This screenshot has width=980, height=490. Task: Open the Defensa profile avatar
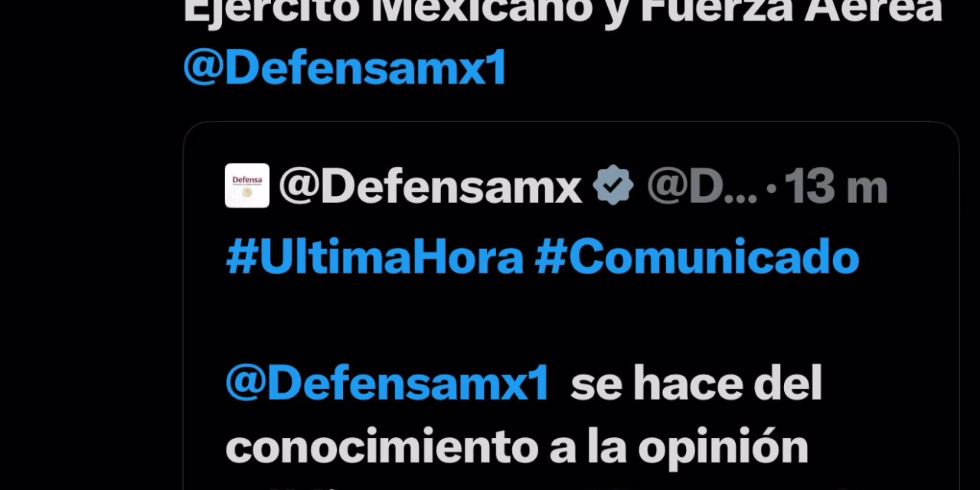tap(247, 186)
